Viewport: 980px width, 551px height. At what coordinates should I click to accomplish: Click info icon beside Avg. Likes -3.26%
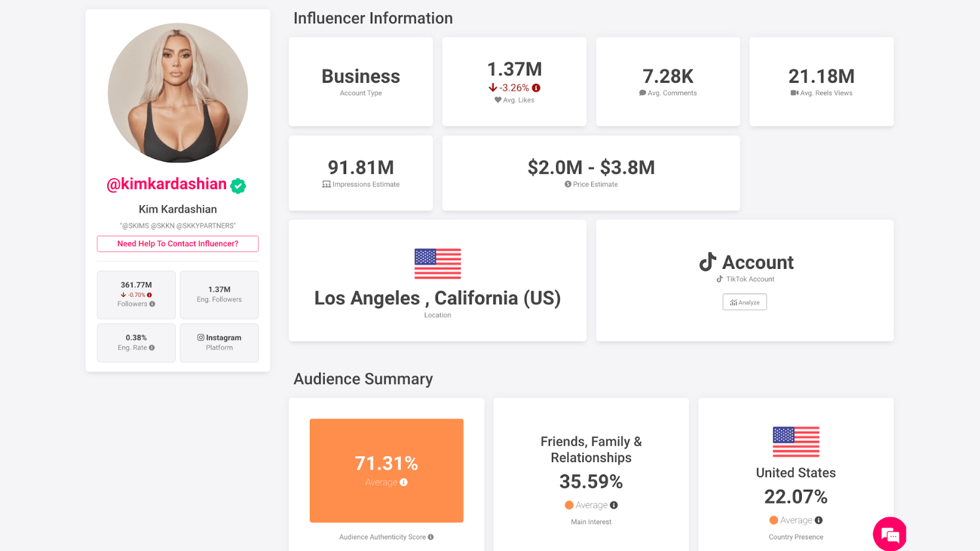pyautogui.click(x=536, y=88)
